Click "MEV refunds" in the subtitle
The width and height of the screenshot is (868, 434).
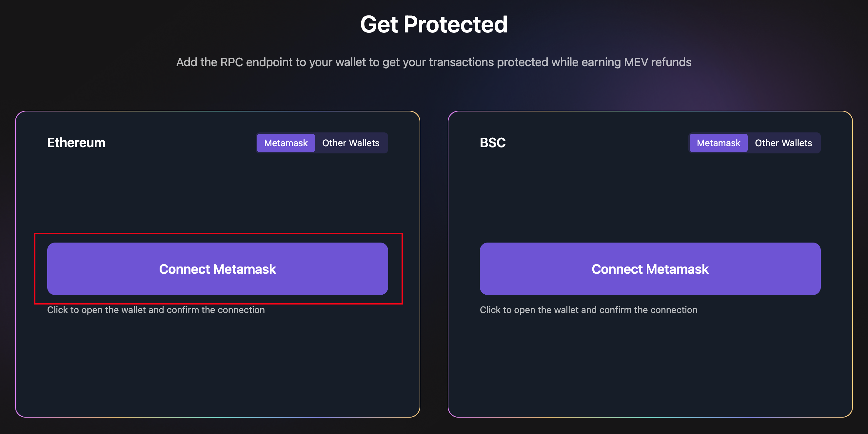click(x=658, y=62)
